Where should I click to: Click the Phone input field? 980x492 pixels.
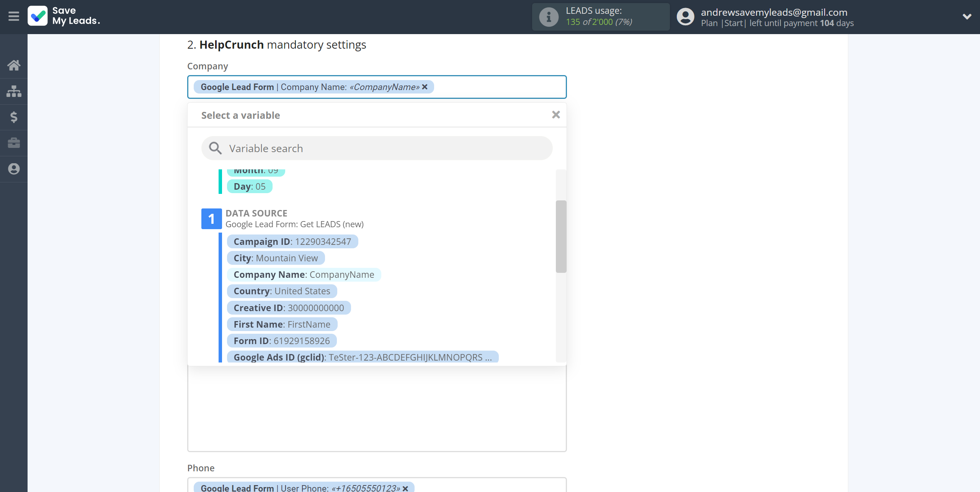pyautogui.click(x=377, y=485)
